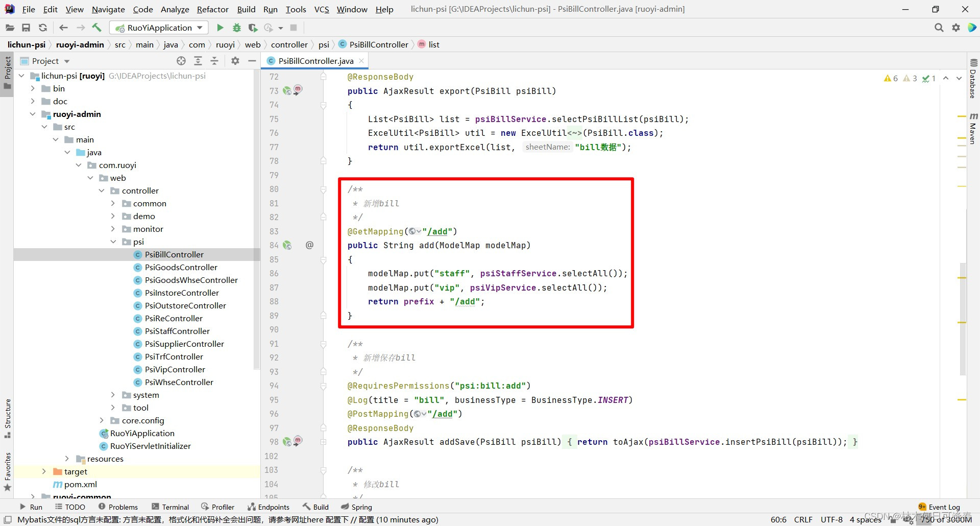Screen dimensions: 980x526
Task: Run with Coverage using the shield icon
Action: point(253,28)
